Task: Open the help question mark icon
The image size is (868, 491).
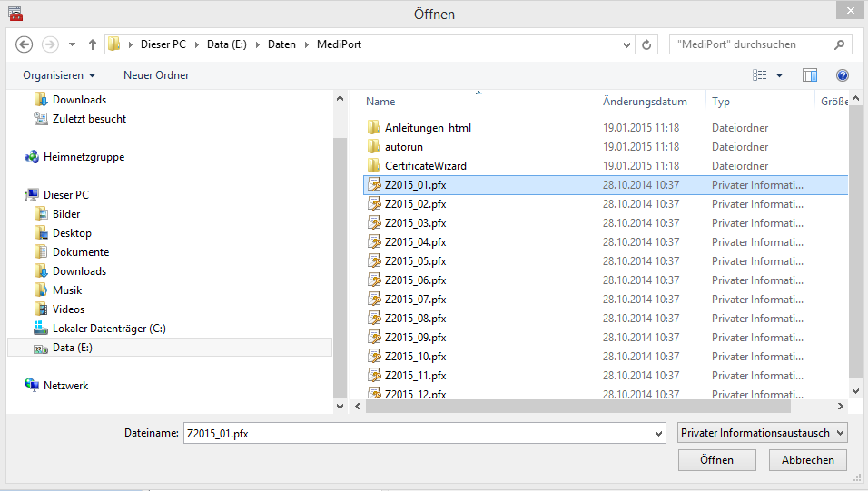Action: point(842,75)
